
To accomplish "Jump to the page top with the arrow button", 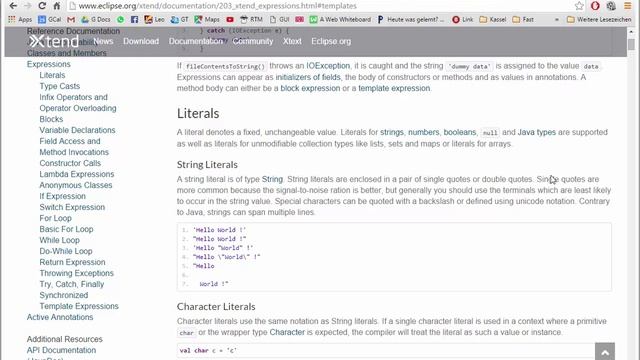I will click(x=605, y=351).
